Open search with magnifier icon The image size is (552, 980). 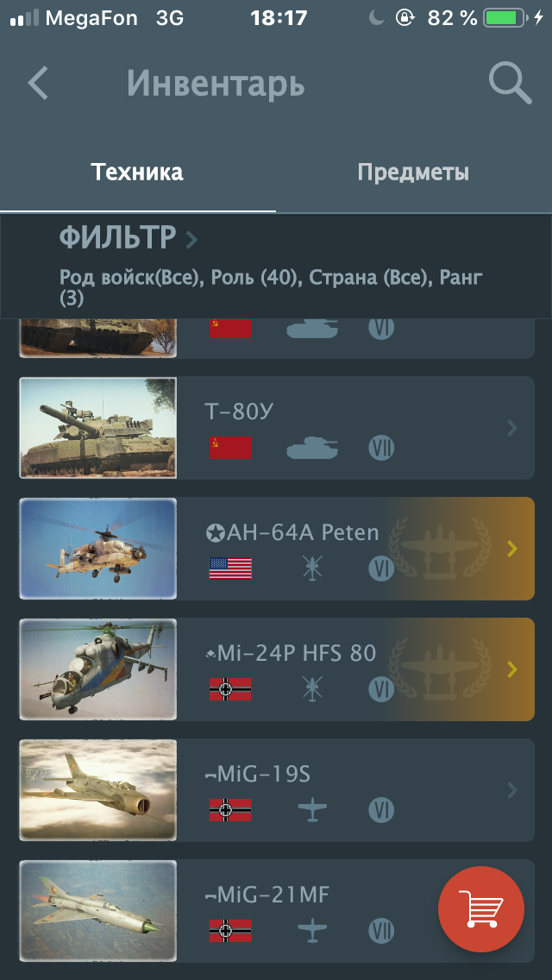[x=510, y=85]
